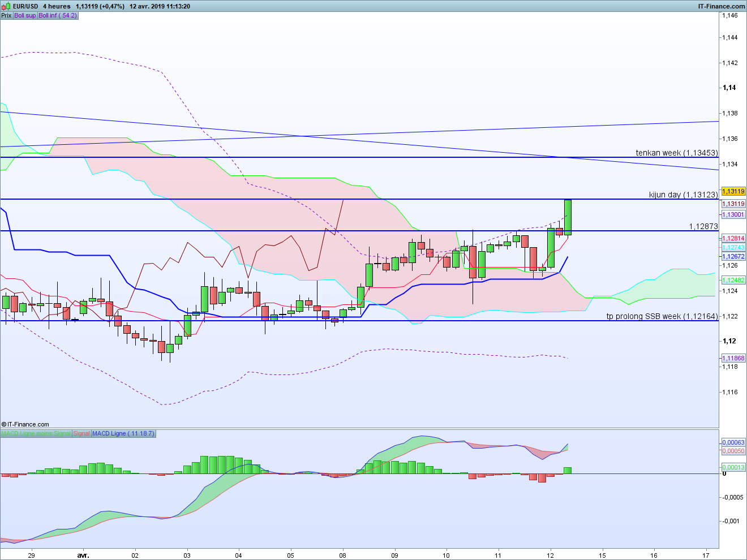Click the 1,12482 green price tag
Screen dimensions: 747x560
pyautogui.click(x=733, y=280)
